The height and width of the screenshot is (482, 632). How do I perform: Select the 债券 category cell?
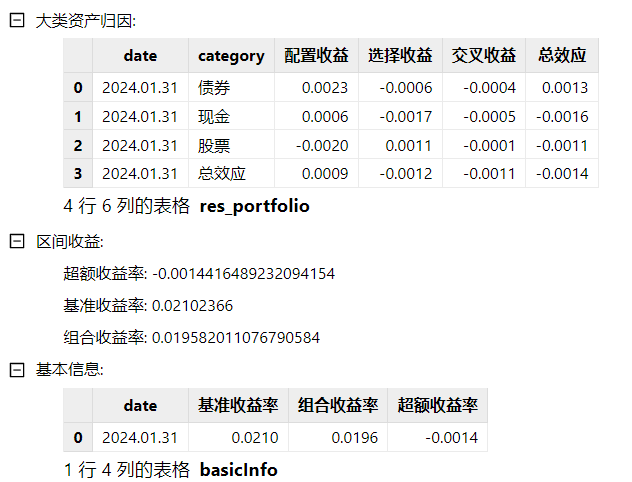click(x=214, y=88)
